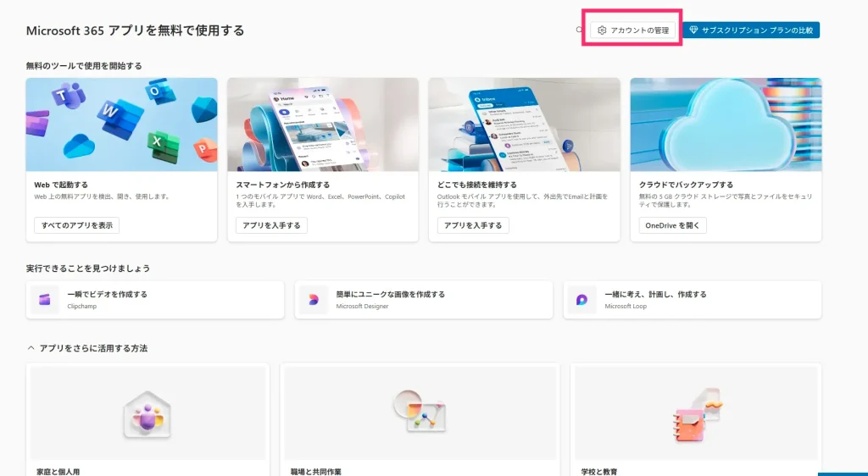The width and height of the screenshot is (868, 476).
Task: Click the gear icon in アカウントの管理
Action: tap(602, 30)
